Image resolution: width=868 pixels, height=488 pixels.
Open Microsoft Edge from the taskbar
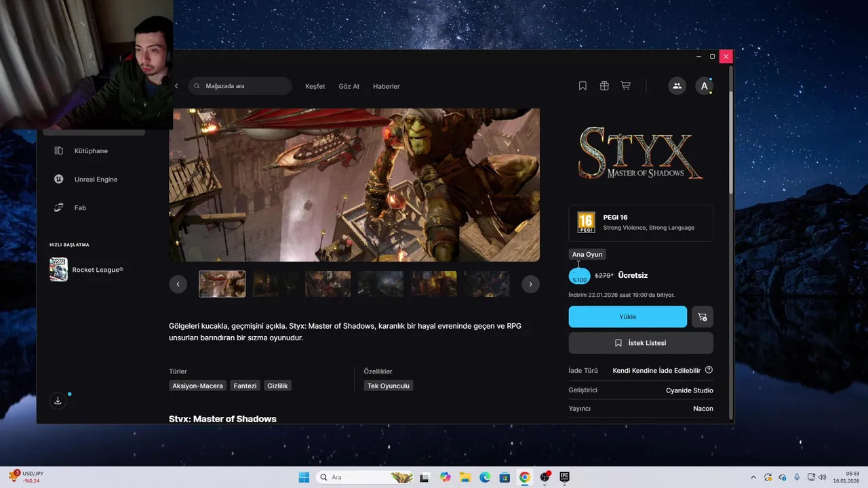(485, 477)
